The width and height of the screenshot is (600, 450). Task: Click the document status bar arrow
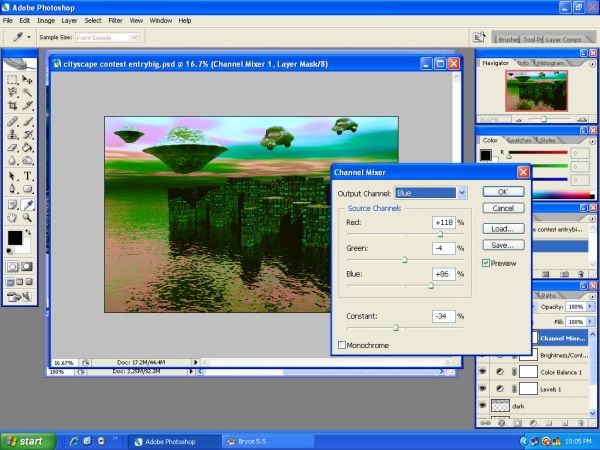196,362
